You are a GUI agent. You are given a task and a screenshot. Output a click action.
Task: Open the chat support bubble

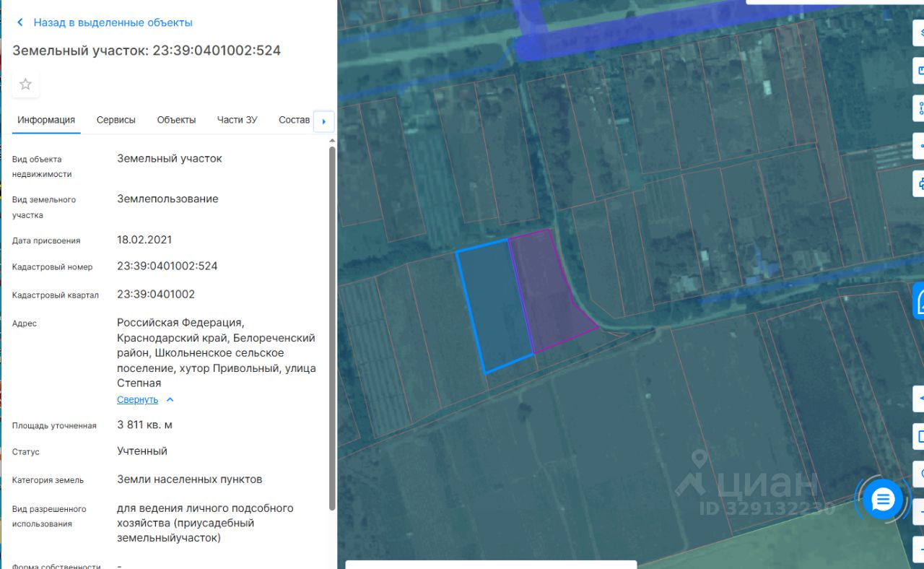click(883, 499)
